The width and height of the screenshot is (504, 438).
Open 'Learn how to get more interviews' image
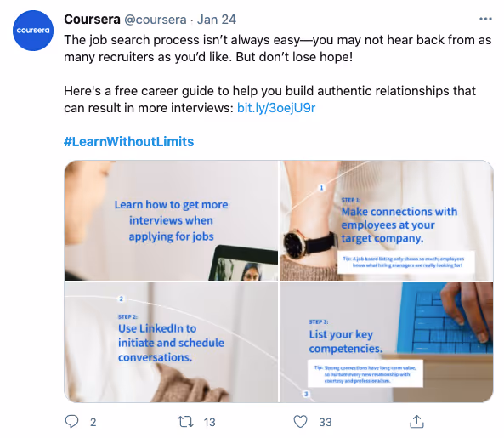click(171, 220)
